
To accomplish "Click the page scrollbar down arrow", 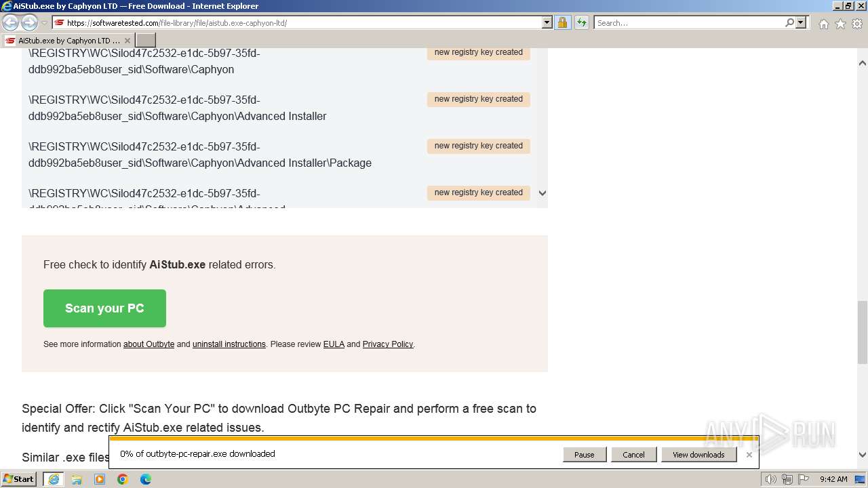I will [863, 455].
